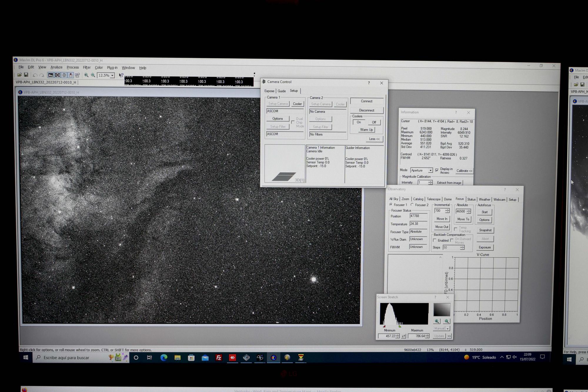Click Warm Up coolers button
The width and height of the screenshot is (588, 392).
click(366, 130)
